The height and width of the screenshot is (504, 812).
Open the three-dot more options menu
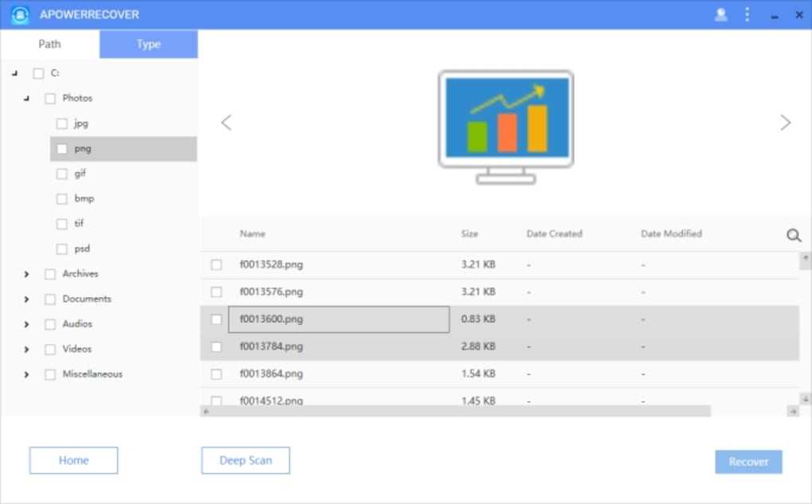coord(747,14)
